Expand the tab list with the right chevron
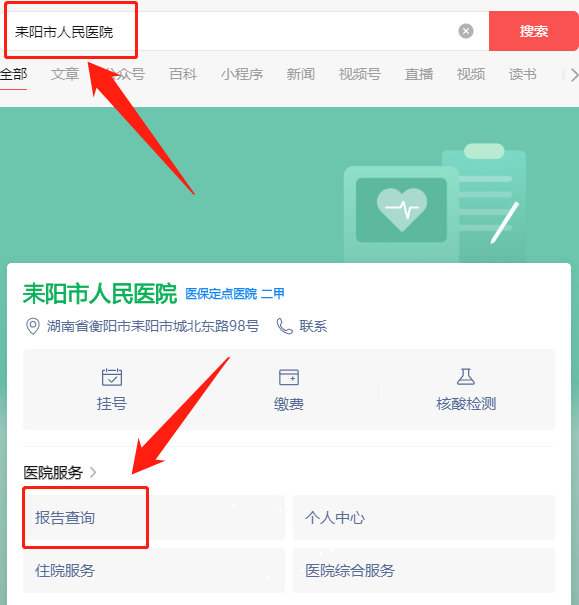Screen dimensions: 579x605 [574, 75]
